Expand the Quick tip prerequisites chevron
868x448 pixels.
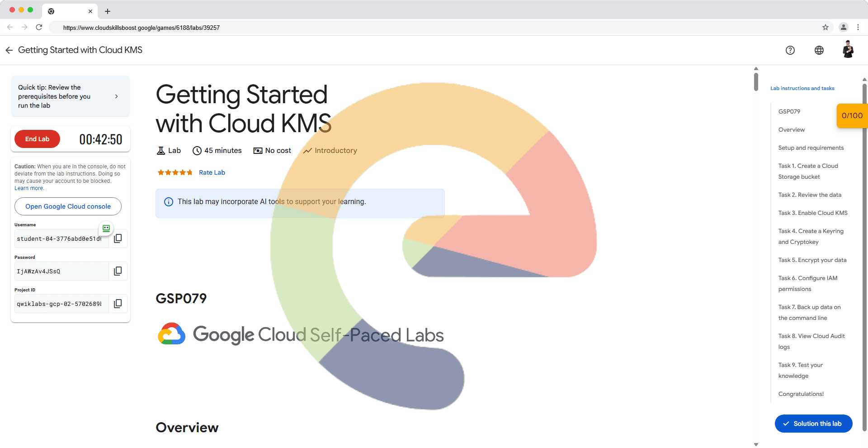tap(117, 96)
